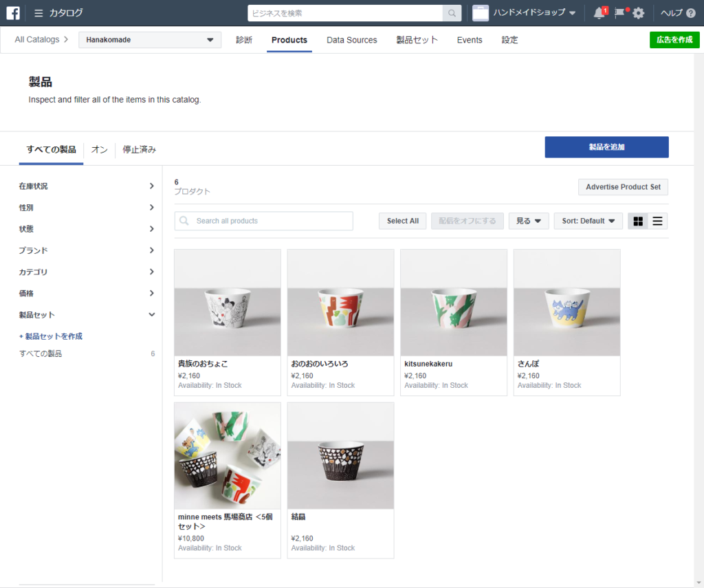
Task: Focus the ビジネスを検索 search field
Action: click(x=345, y=13)
